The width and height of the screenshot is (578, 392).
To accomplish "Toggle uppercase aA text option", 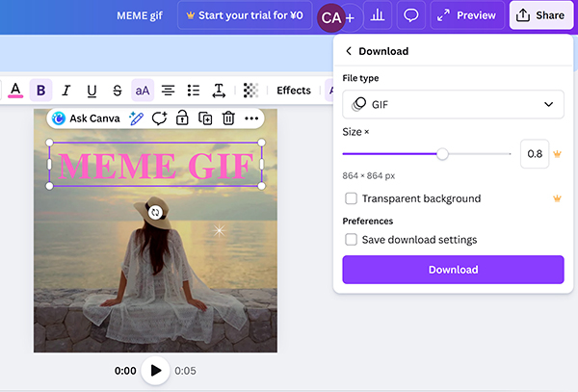I will [x=143, y=91].
